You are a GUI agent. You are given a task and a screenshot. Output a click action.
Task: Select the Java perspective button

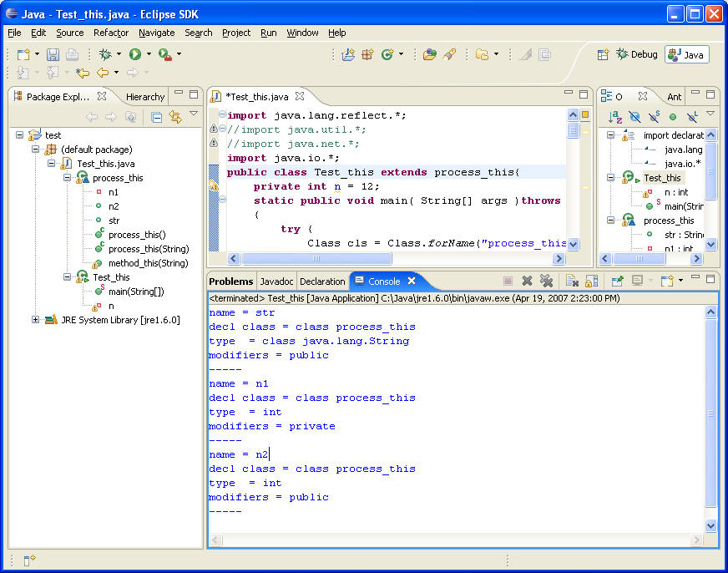tap(686, 55)
